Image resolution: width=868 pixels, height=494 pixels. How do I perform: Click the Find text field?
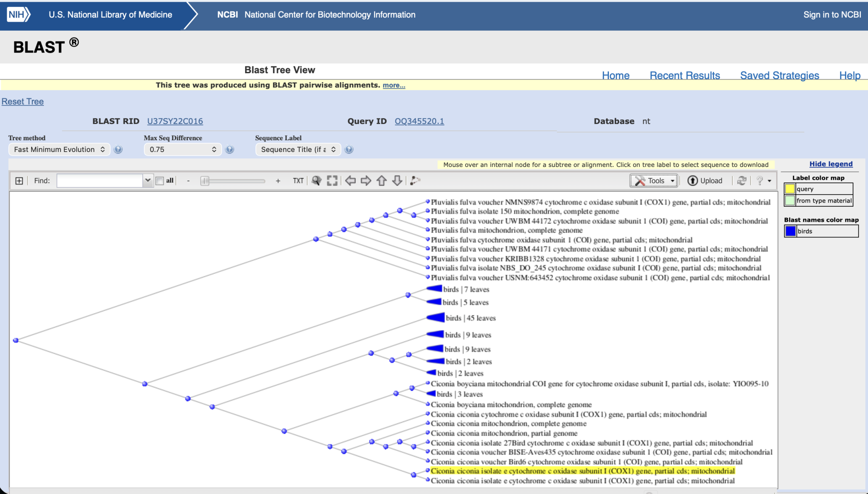click(100, 181)
